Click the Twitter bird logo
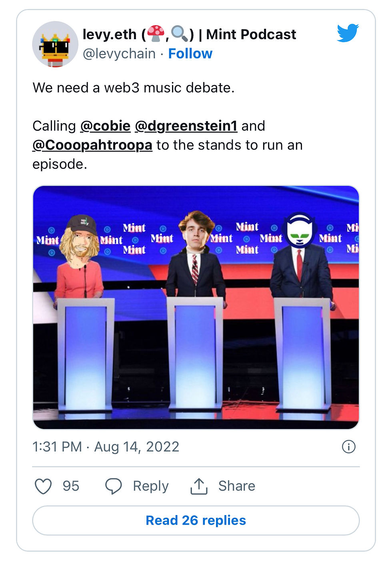Image resolution: width=392 pixels, height=561 pixels. [347, 33]
